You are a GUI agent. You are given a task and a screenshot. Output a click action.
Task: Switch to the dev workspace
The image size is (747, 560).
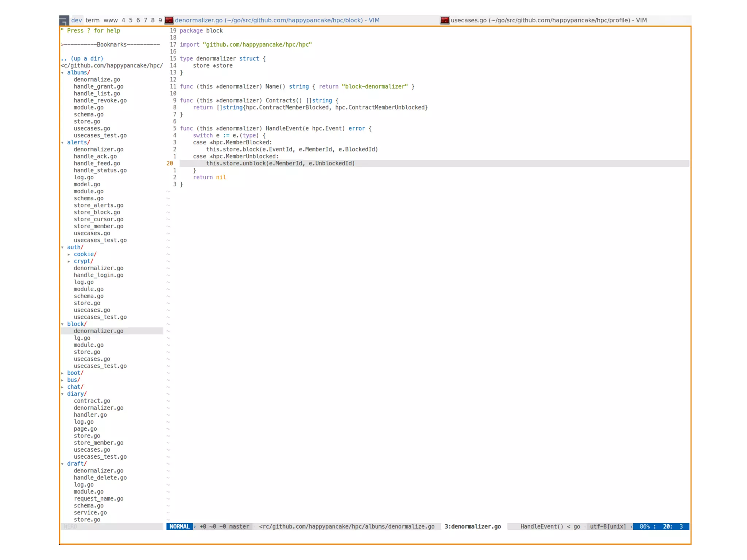[x=77, y=20]
